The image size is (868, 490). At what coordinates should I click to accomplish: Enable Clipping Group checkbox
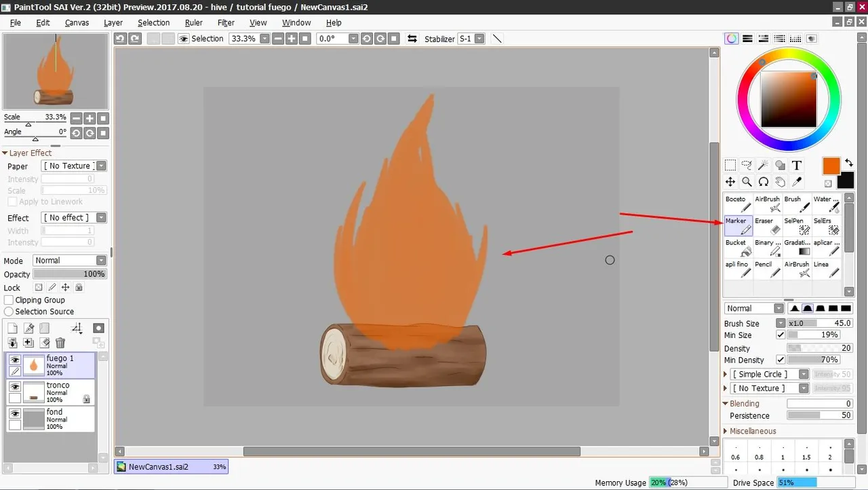coord(9,300)
